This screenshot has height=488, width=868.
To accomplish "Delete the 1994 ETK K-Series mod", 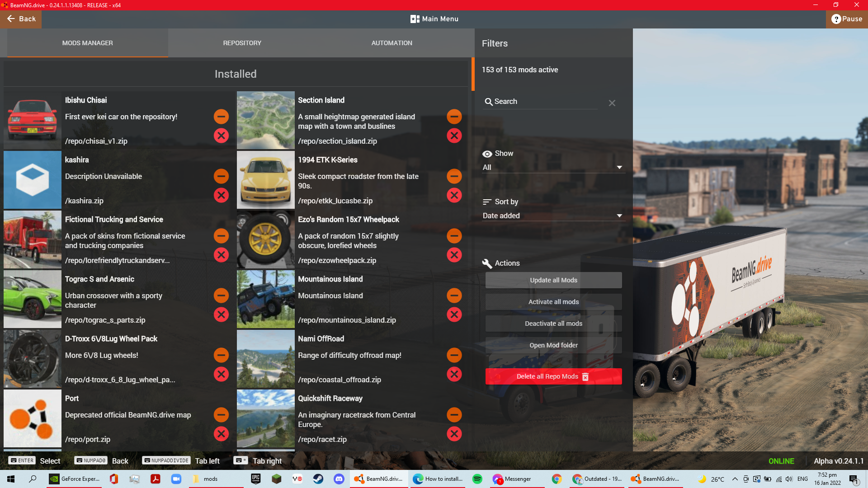I will tap(454, 195).
